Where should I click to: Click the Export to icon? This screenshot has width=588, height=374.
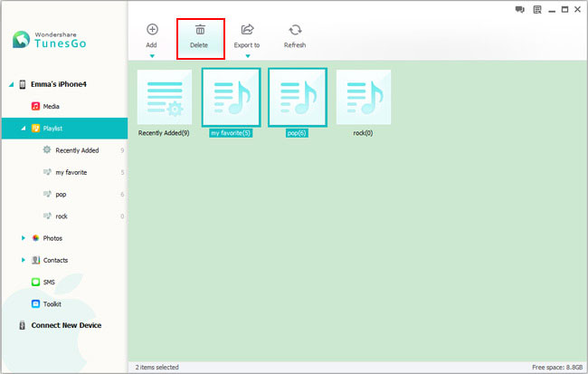(247, 29)
